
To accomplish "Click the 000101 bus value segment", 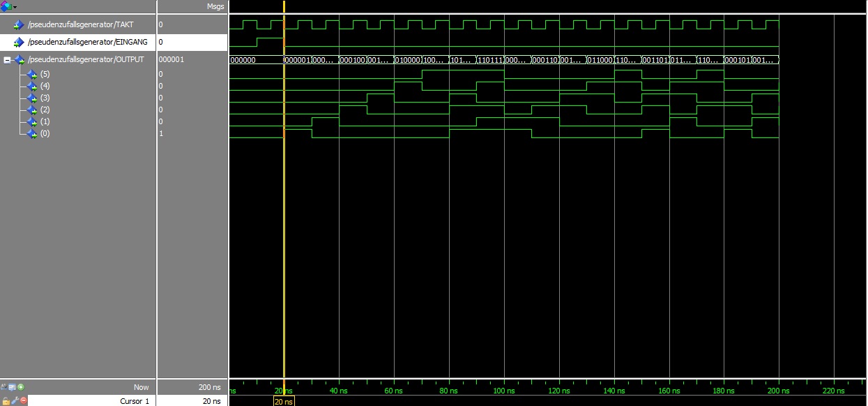I will pos(738,60).
